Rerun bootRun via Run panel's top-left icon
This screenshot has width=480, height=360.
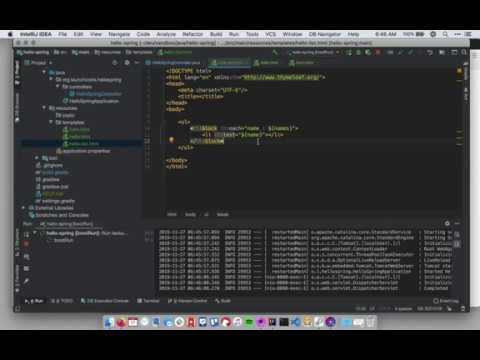point(26,235)
